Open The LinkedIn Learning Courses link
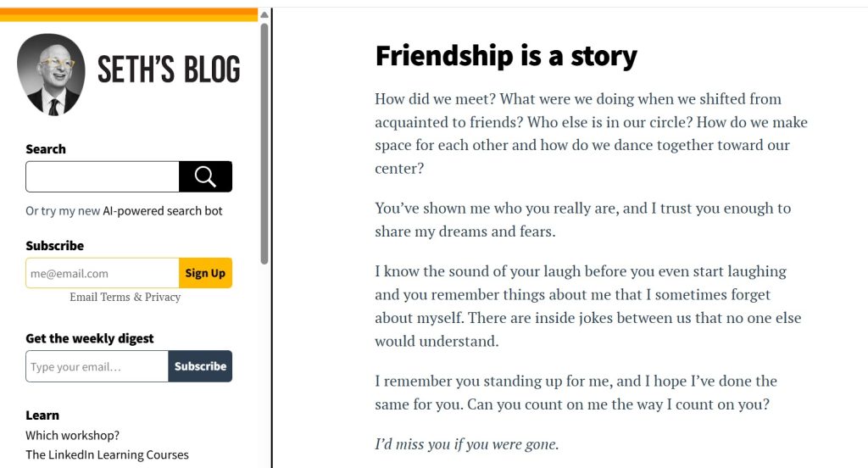 107,454
